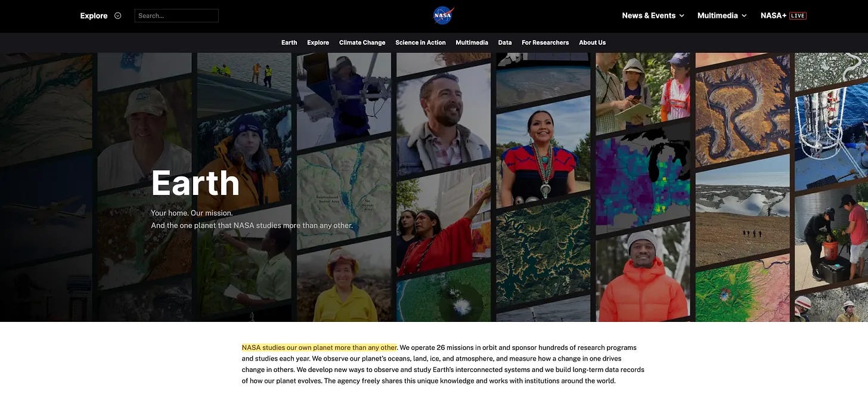Viewport: 868px width, 400px height.
Task: Open the About Us menu item
Action: tap(592, 42)
